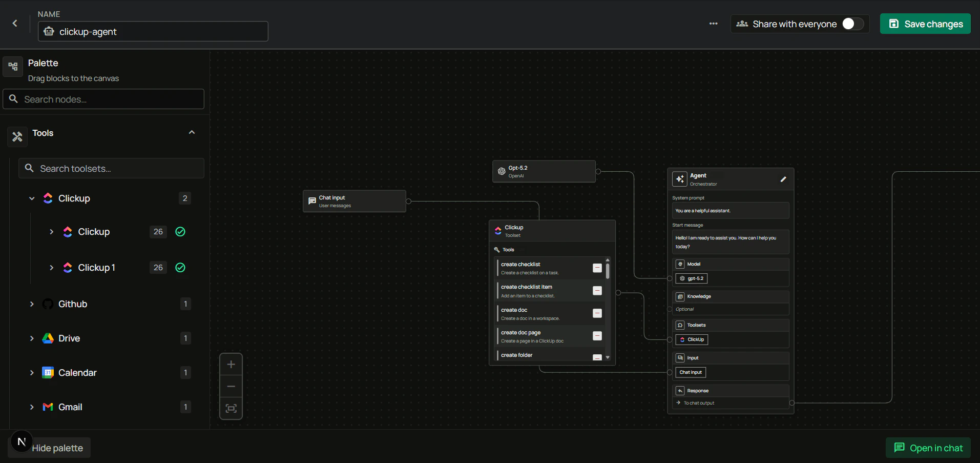
Task: Click the Gmail icon in the palette
Action: 48,407
